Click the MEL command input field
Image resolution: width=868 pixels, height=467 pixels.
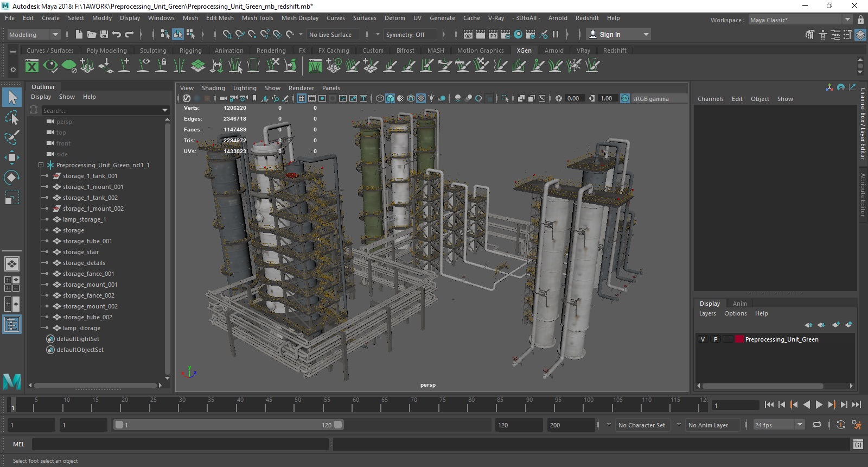coord(180,444)
